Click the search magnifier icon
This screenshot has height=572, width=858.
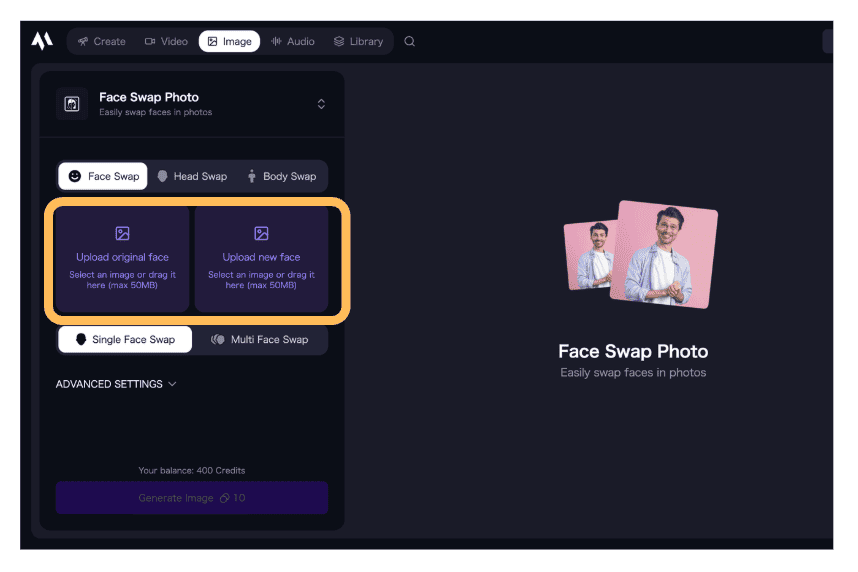tap(409, 41)
